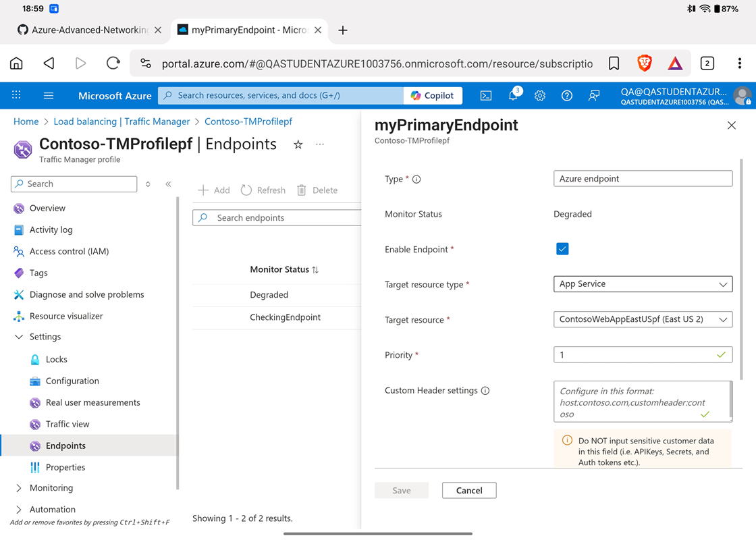
Task: Click the Azure global search bar
Action: click(x=281, y=95)
